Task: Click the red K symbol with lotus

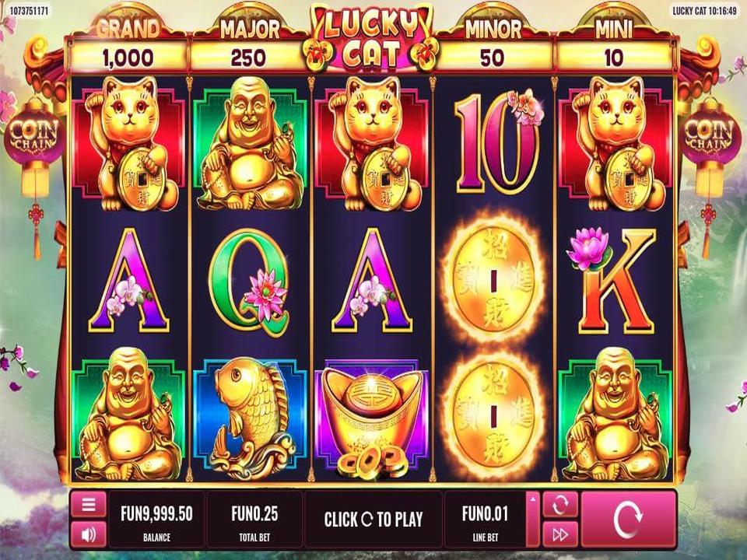Action: [612, 280]
